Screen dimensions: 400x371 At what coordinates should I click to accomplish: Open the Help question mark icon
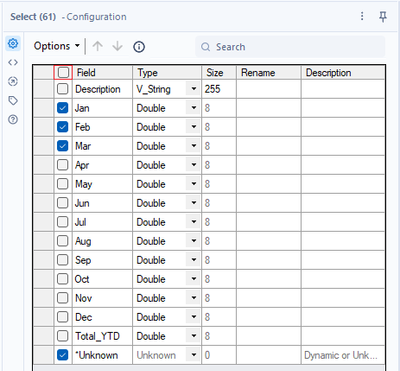pos(13,119)
